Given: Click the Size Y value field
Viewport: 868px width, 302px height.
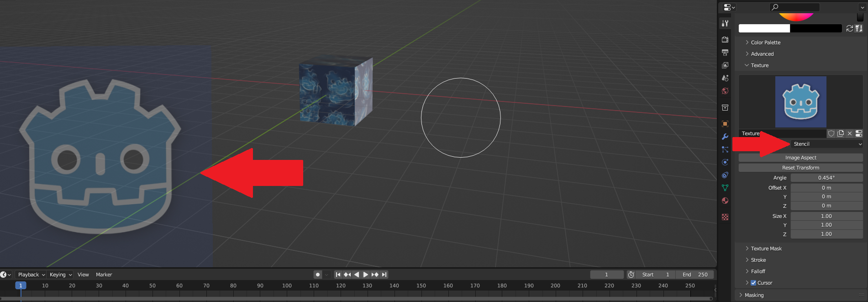Looking at the screenshot, I should (827, 225).
